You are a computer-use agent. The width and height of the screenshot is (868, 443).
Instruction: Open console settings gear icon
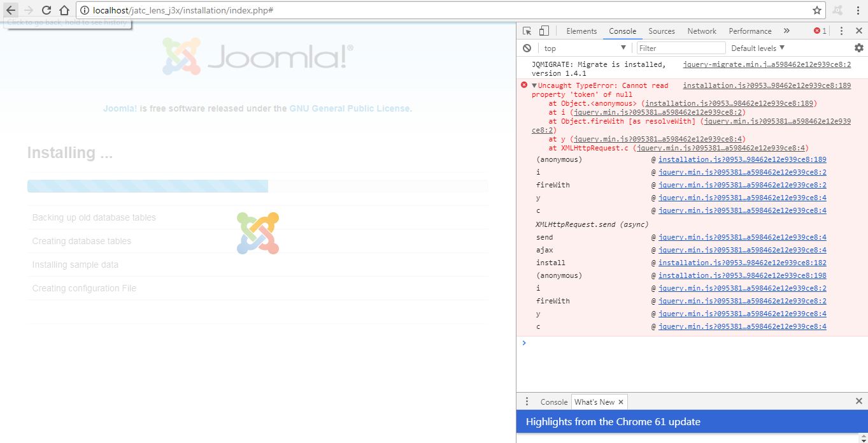click(x=858, y=48)
